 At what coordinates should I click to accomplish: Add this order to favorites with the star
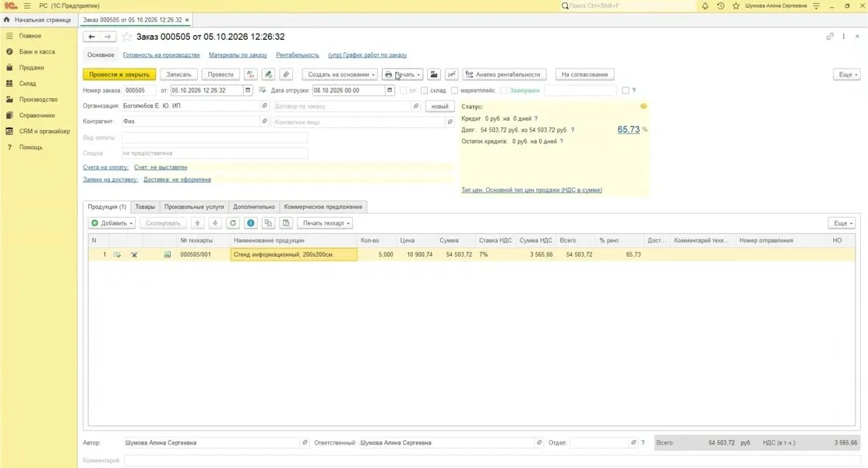127,37
